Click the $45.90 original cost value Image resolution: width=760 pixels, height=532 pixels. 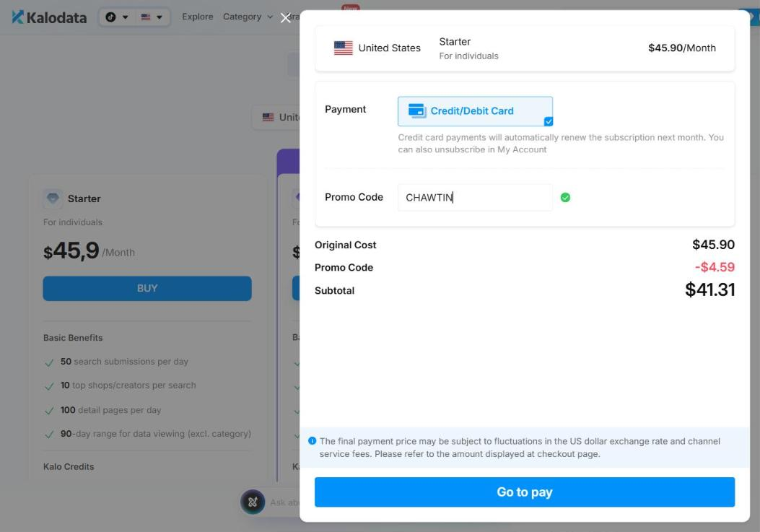[x=713, y=245]
